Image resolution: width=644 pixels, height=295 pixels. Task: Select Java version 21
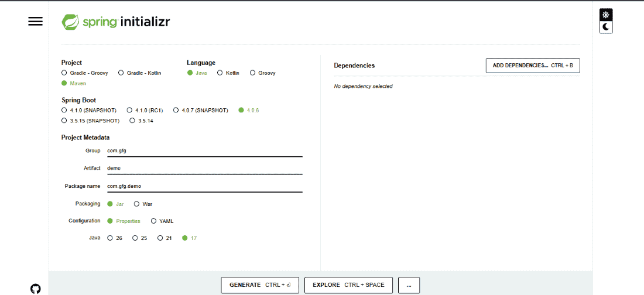point(165,238)
